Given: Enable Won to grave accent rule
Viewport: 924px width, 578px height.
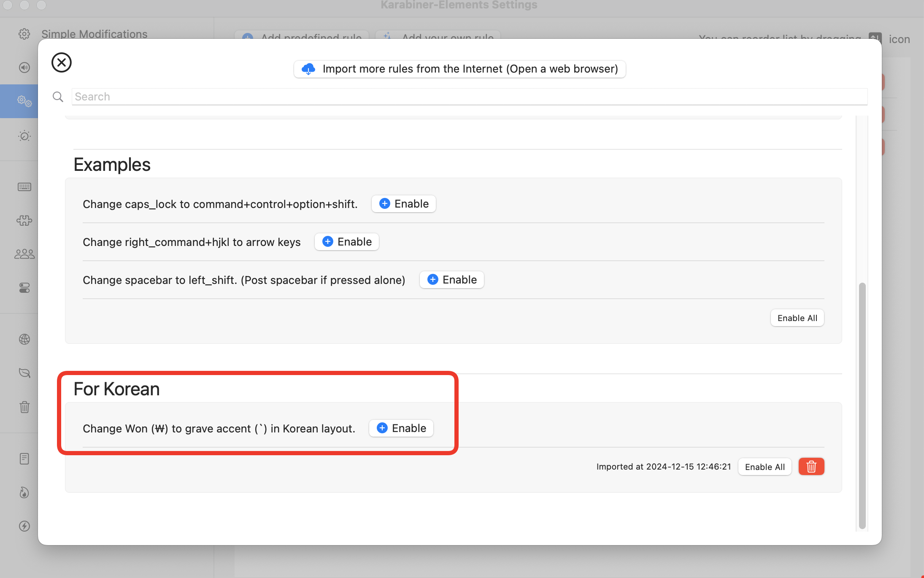Looking at the screenshot, I should [401, 428].
